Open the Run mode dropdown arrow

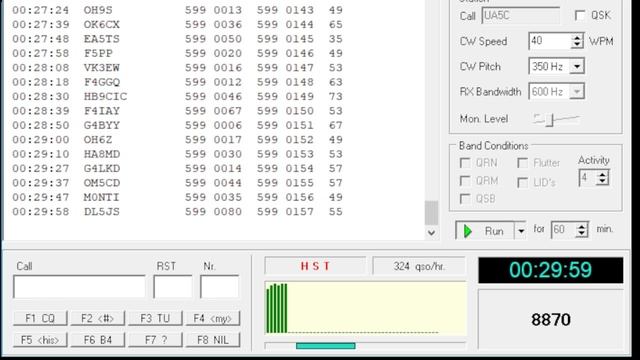tap(521, 231)
